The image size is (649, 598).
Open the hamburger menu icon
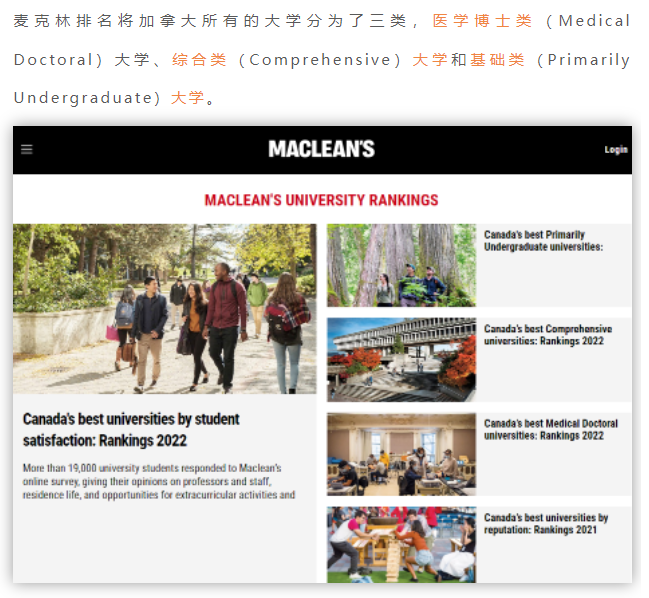26,149
